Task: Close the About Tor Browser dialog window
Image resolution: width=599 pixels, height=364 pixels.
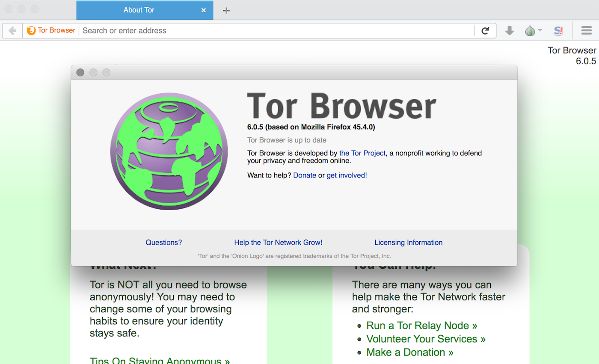Action: [80, 72]
